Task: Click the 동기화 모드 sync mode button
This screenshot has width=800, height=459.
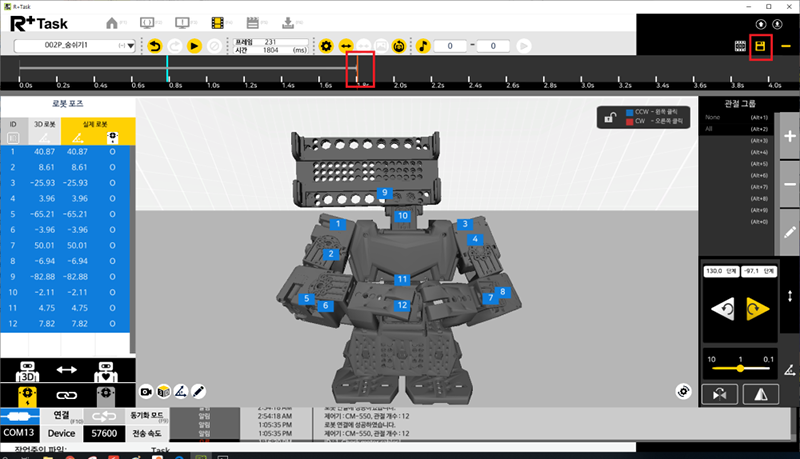Action: point(146,414)
